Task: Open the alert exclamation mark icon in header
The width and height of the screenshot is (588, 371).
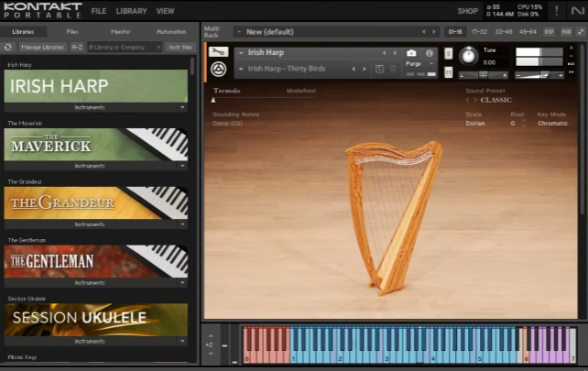Action: point(557,11)
